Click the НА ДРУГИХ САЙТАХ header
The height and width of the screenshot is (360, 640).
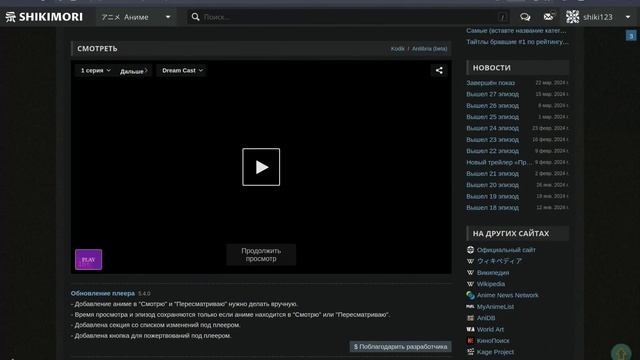pos(518,233)
